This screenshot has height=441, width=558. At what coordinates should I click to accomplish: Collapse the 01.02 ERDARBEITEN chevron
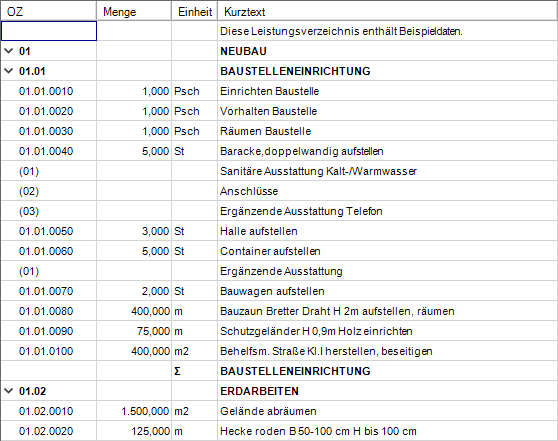coord(9,391)
